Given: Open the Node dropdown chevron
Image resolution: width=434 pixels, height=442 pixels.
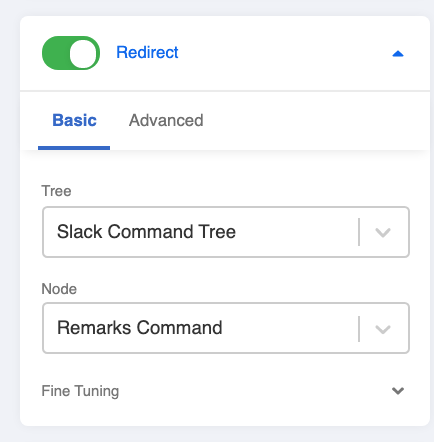Looking at the screenshot, I should pyautogui.click(x=383, y=329).
